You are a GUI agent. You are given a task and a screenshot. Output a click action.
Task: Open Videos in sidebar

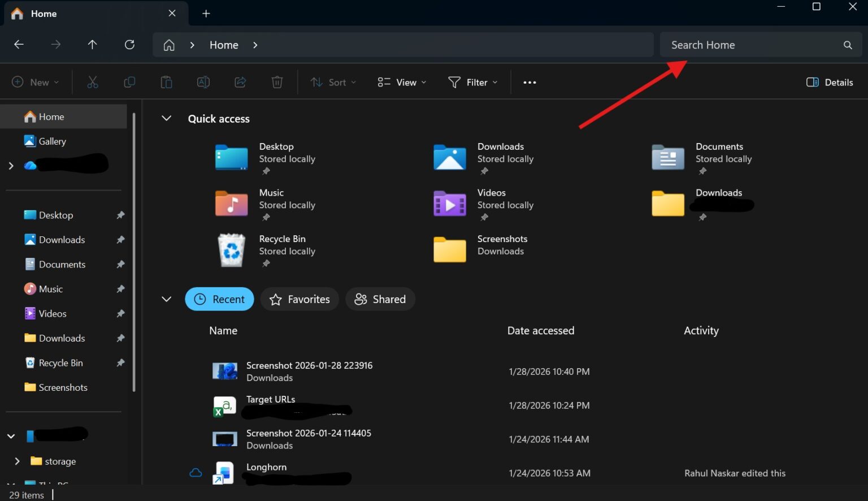pos(53,314)
